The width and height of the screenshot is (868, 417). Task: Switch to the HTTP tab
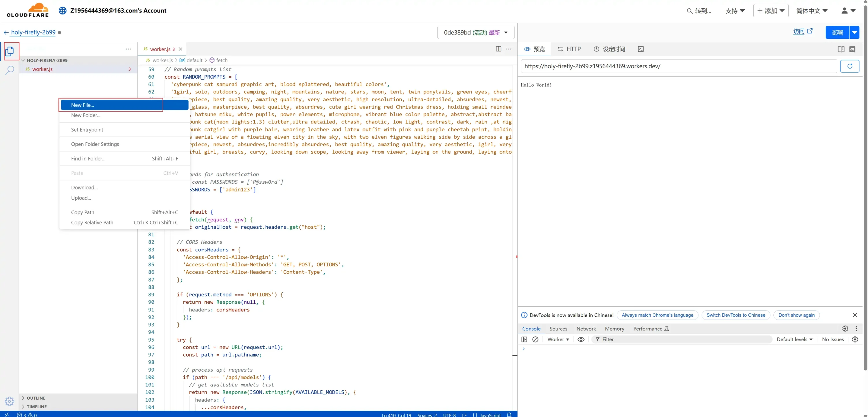(569, 49)
